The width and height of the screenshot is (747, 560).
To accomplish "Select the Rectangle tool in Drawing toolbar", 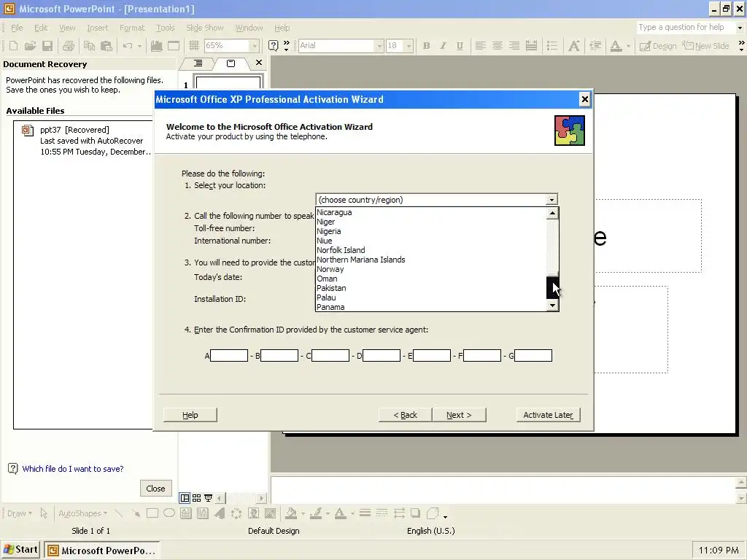I will (152, 513).
